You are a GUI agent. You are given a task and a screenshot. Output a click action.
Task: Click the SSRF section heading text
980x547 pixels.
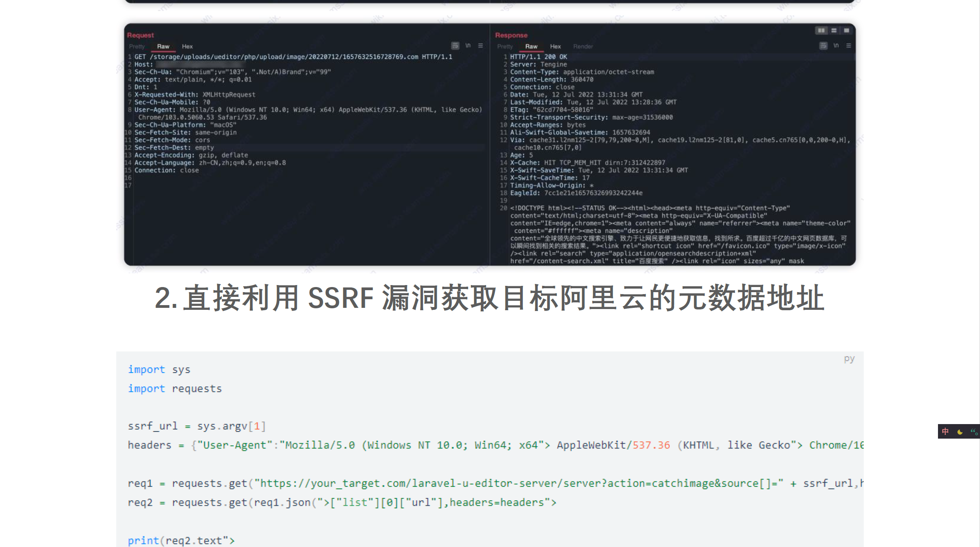point(489,298)
